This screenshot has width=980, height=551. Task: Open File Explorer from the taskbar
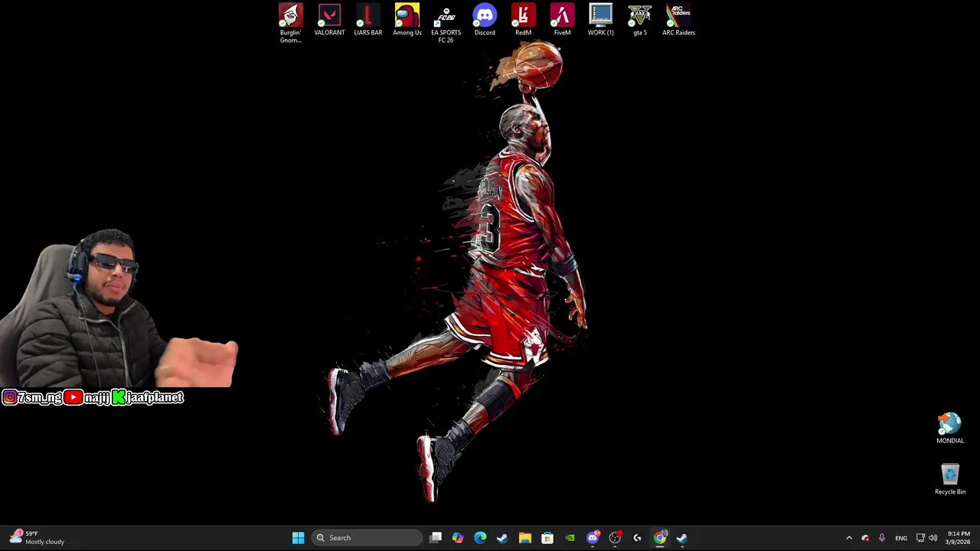click(x=524, y=538)
